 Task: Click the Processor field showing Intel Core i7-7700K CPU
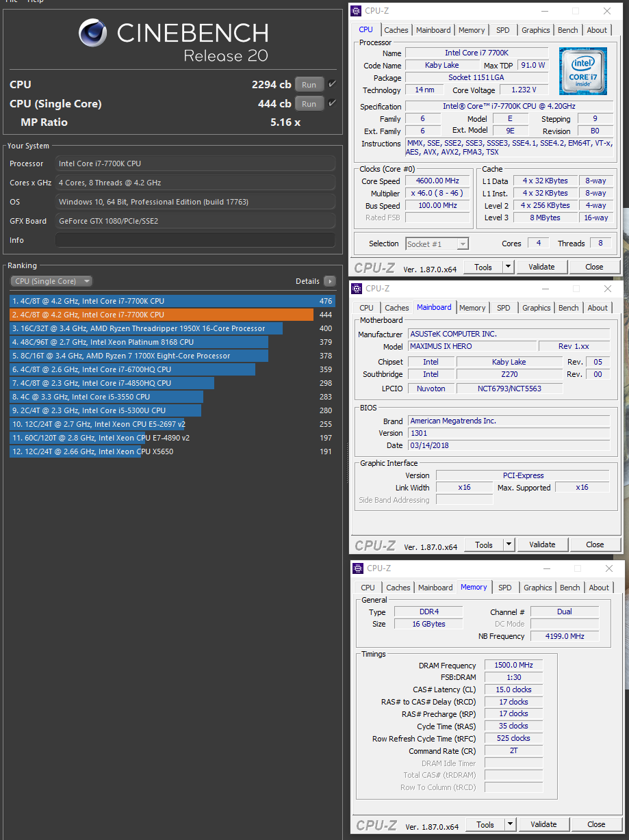[x=196, y=163]
